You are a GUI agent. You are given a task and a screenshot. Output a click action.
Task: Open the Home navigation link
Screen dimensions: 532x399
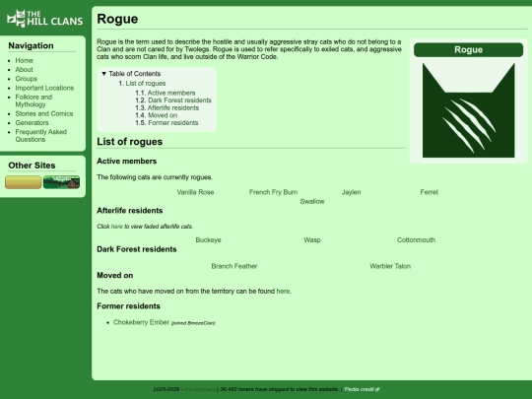tap(24, 60)
